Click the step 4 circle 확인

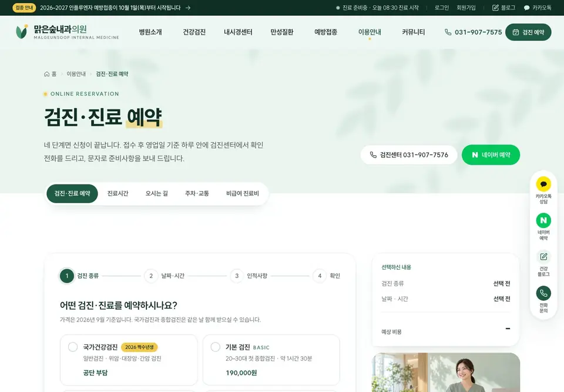(x=320, y=276)
